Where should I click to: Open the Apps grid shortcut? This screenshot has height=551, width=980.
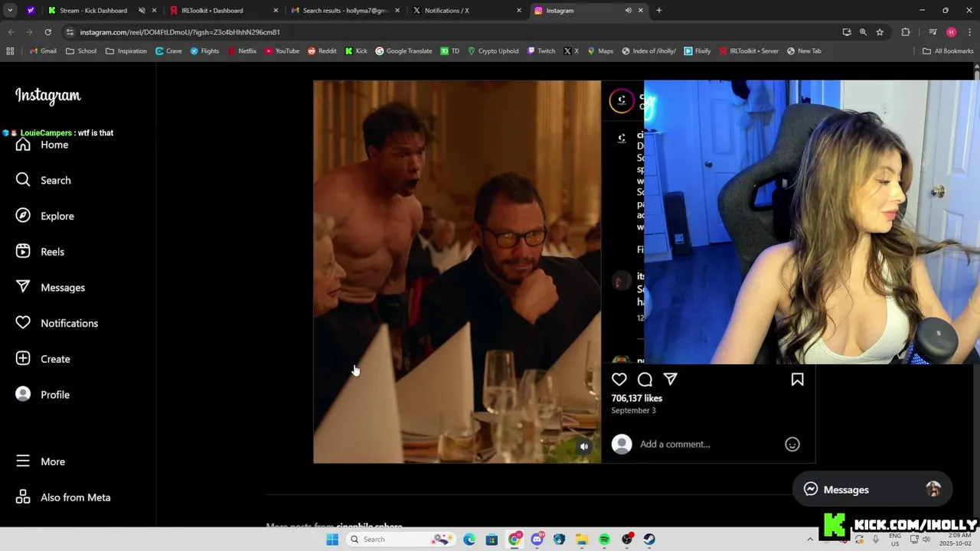point(10,51)
